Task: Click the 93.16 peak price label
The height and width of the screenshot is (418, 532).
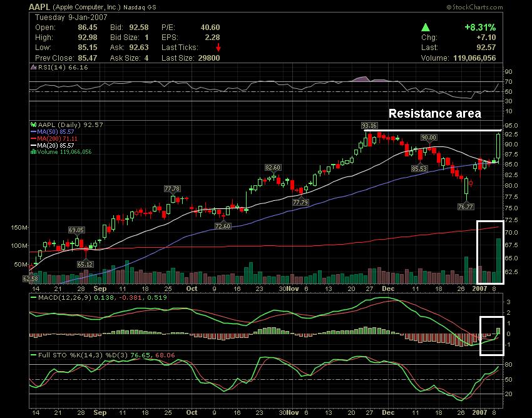Action: tap(369, 126)
